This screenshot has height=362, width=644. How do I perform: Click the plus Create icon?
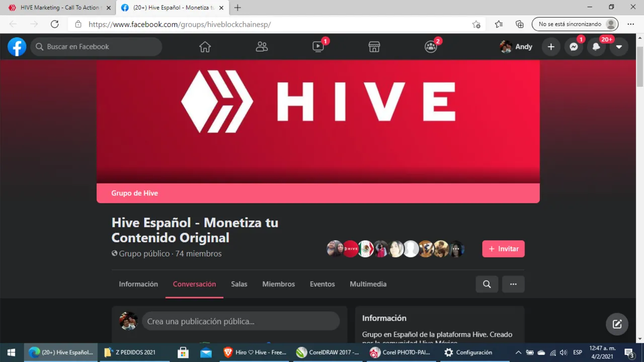[x=551, y=47]
